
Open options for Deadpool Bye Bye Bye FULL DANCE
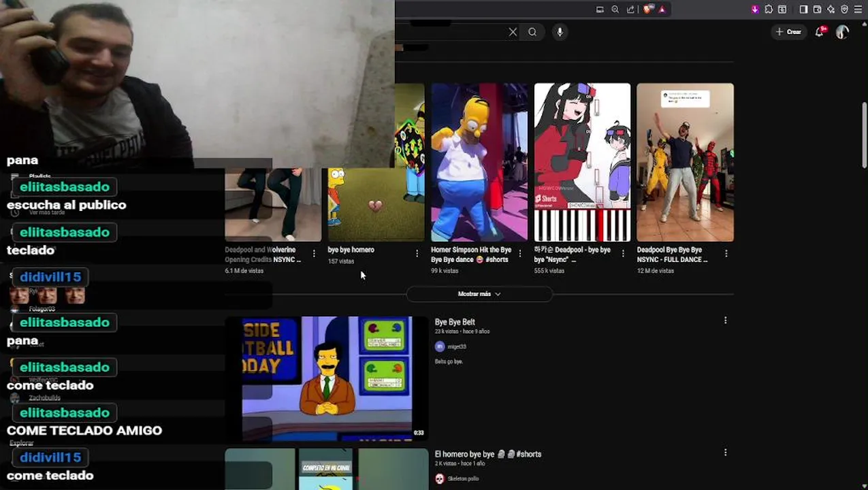(x=726, y=253)
